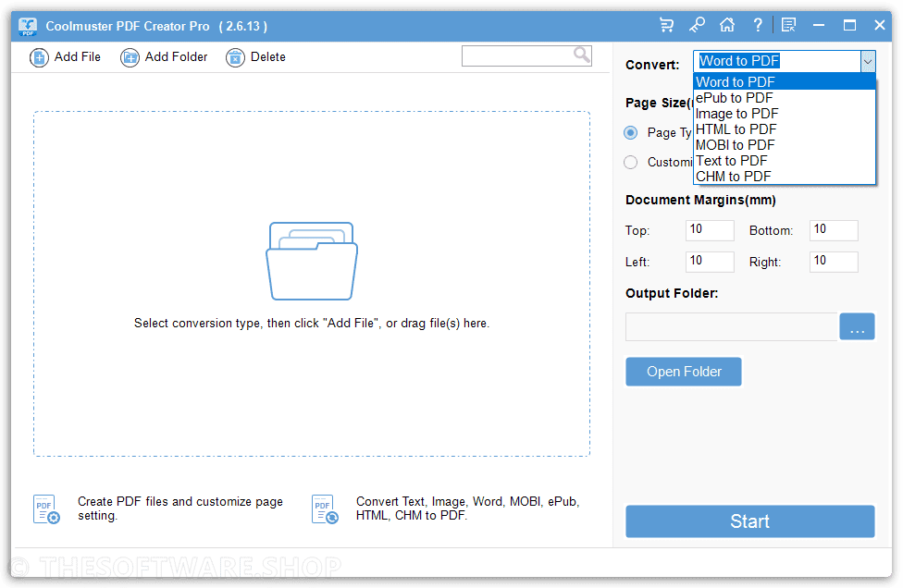903x588 pixels.
Task: Click the Delete label
Action: click(x=267, y=57)
